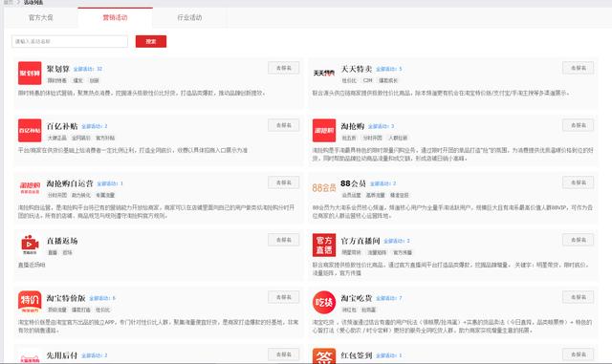Viewport: 612px width, 364px height.
Task: Open the 淘抢购 red logo icon
Action: tap(324, 130)
